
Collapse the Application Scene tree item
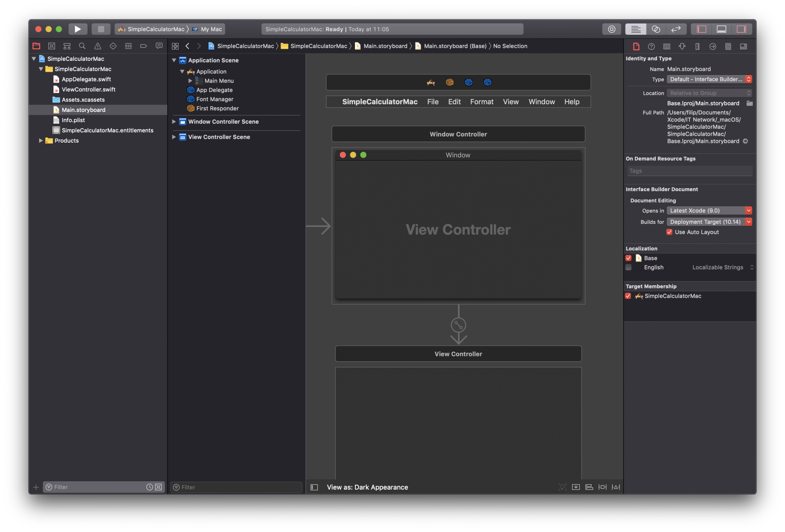[174, 60]
